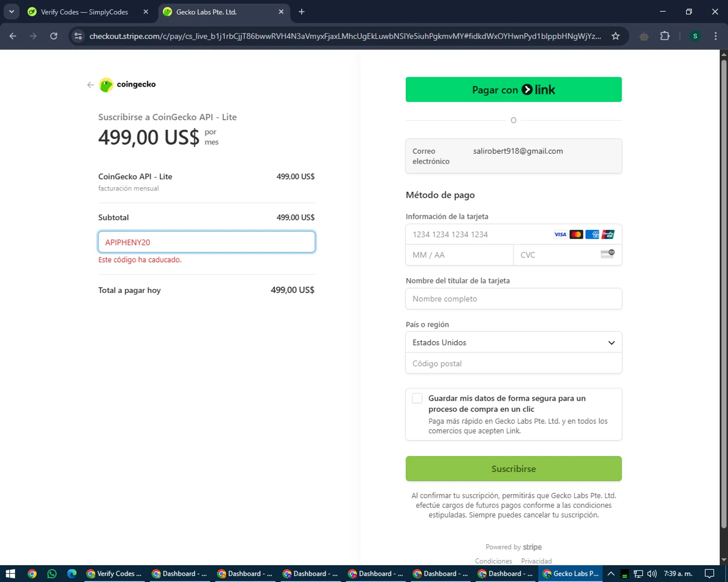The height and width of the screenshot is (582, 728).
Task: Click the CVC card hint icon
Action: [x=608, y=254]
